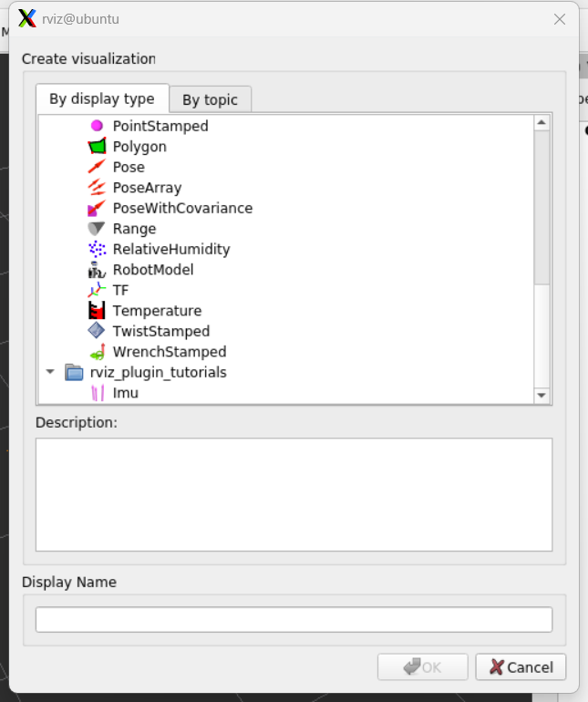Select the red Pose arrow icon
The width and height of the screenshot is (588, 702).
(97, 167)
